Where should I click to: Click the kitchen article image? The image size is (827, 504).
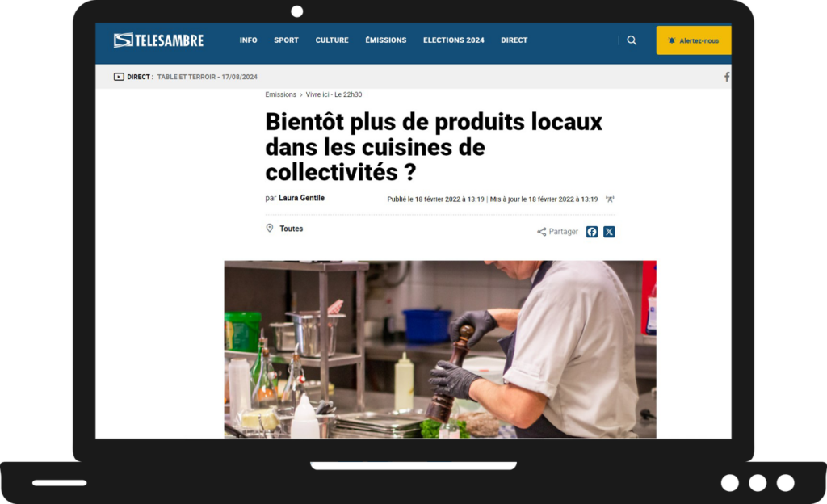click(x=440, y=349)
